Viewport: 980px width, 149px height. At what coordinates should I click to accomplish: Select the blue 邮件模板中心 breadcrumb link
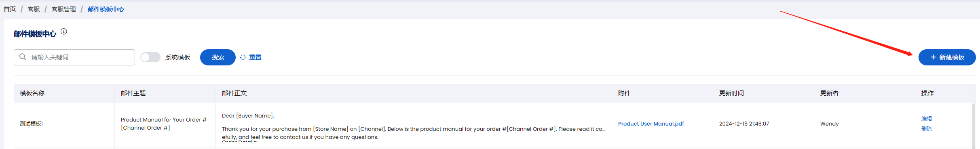pos(106,9)
